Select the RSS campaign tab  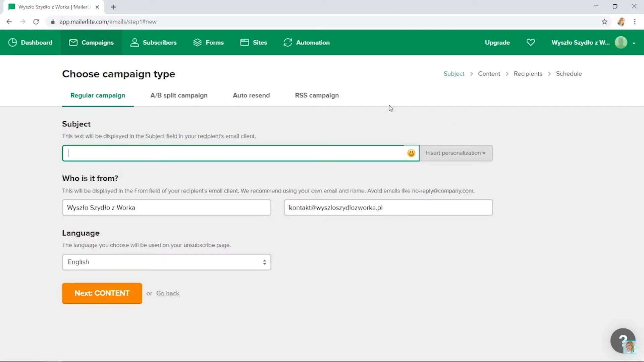point(317,96)
